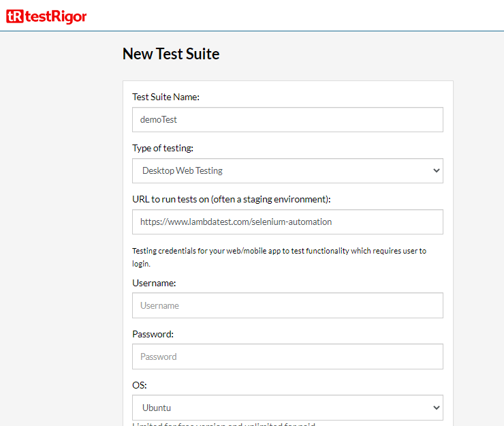Expand the OS dropdown showing Ubuntu
504x426 pixels.
(287, 408)
